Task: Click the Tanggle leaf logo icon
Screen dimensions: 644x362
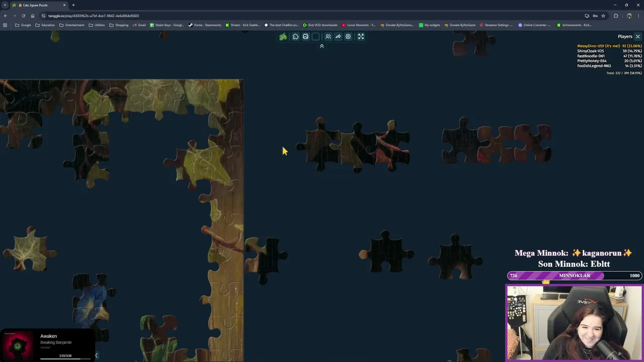Action: (x=283, y=37)
